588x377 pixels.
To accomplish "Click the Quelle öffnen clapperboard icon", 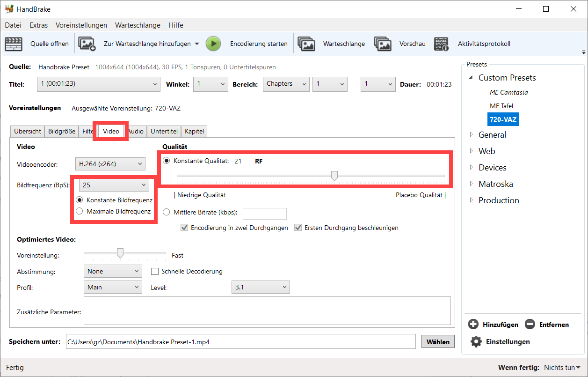I will (x=14, y=44).
